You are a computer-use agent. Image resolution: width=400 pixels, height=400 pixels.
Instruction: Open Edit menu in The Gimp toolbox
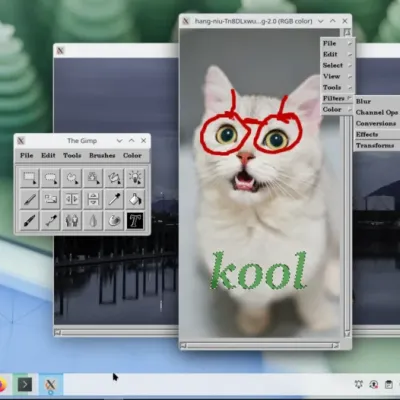pos(48,155)
